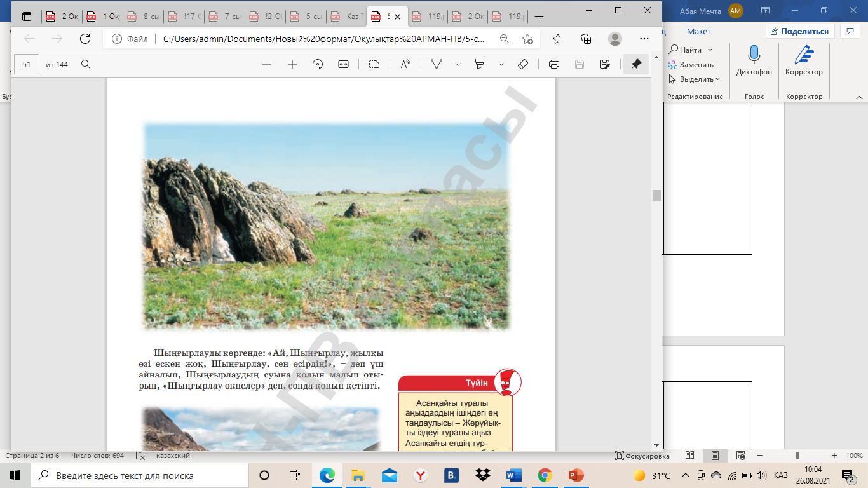
Task: Zoom in with the plus icon
Action: click(x=292, y=64)
